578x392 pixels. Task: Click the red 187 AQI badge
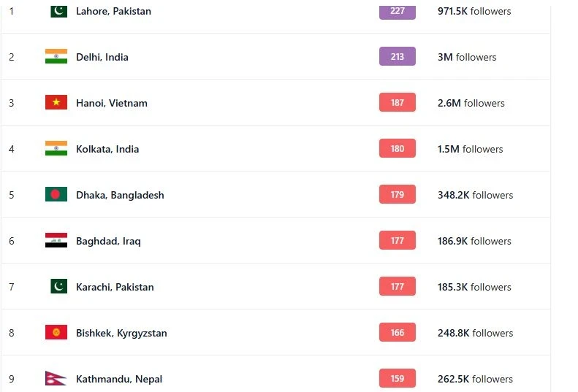pyautogui.click(x=398, y=103)
